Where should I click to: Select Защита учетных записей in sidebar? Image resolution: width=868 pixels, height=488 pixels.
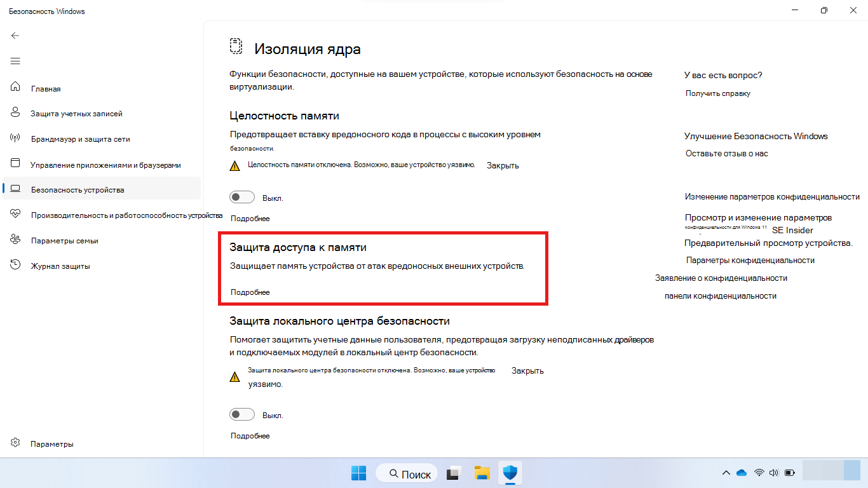click(76, 114)
